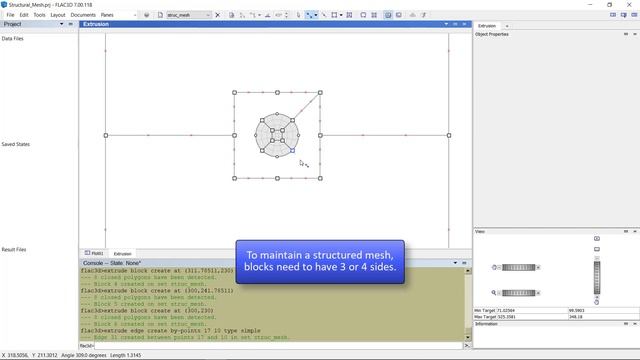Toggle the highlighted construction view button

pyautogui.click(x=388, y=15)
